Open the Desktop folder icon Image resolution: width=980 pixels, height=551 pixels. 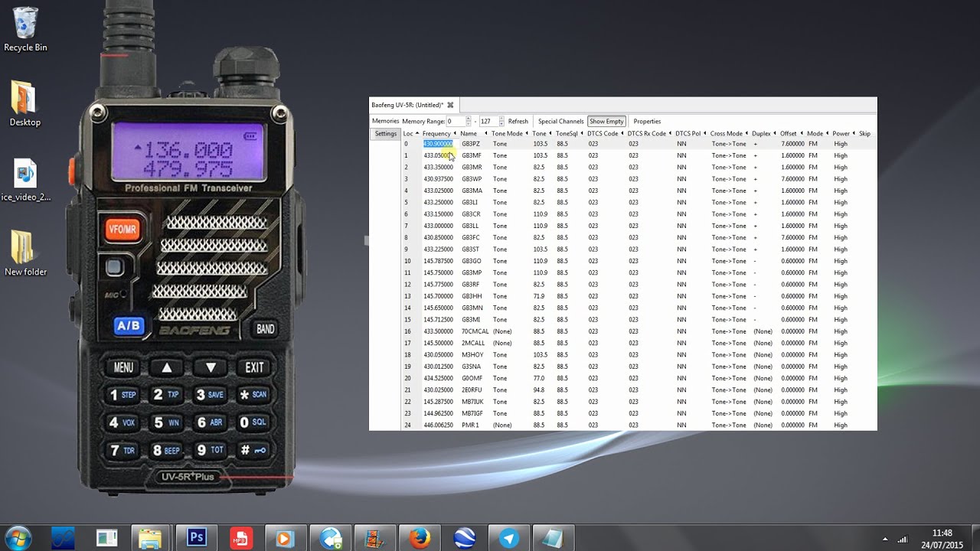coord(24,104)
